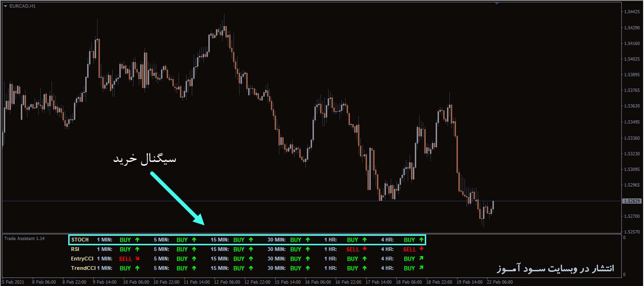Click the 1.54425 level on the price scale
The height and width of the screenshot is (286, 644).
(x=632, y=12)
